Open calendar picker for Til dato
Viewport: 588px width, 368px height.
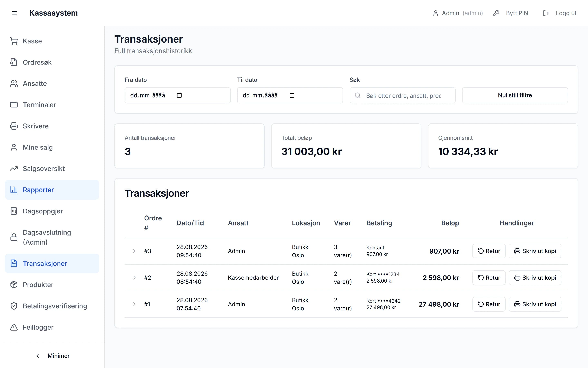click(292, 95)
